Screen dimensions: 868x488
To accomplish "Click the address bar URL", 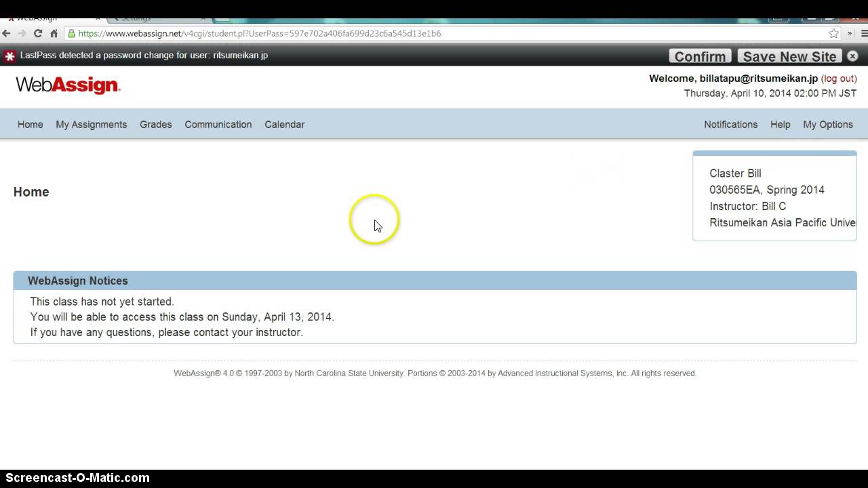I will pos(260,33).
